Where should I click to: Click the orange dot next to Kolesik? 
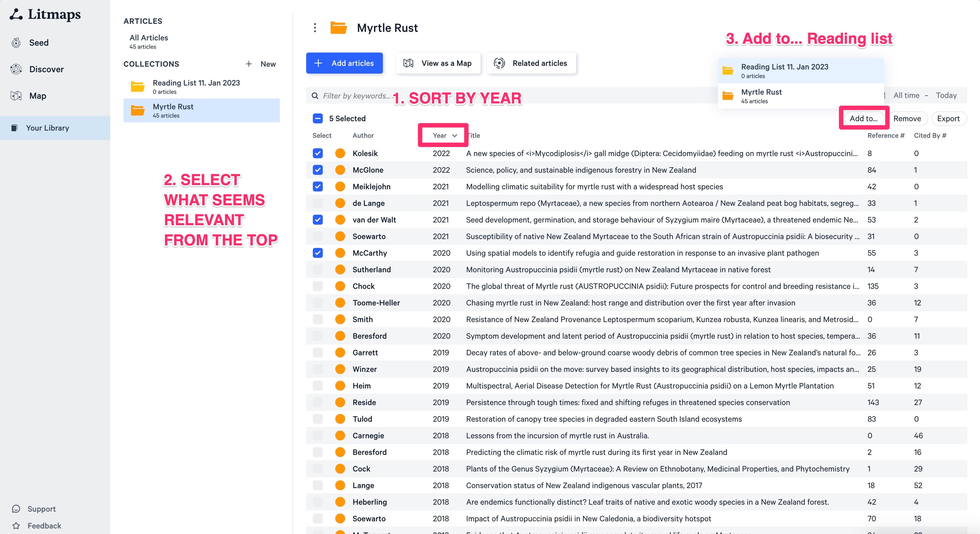340,153
